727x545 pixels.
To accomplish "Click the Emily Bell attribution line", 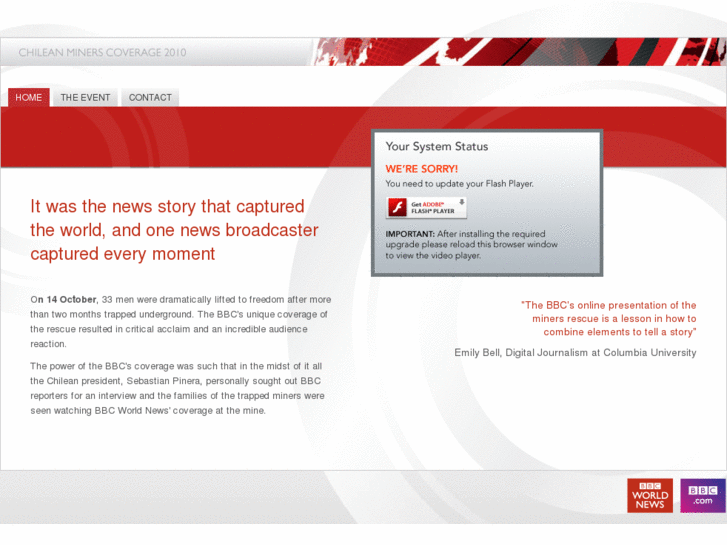I will [575, 353].
